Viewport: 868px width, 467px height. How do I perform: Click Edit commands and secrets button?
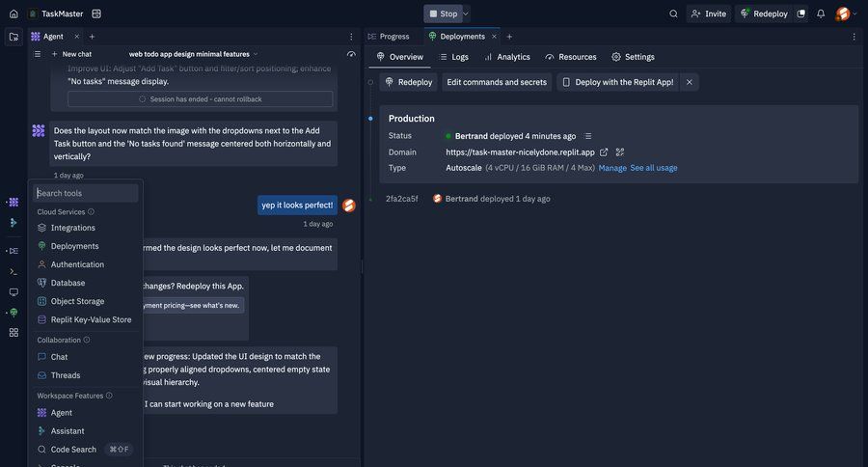[x=497, y=82]
